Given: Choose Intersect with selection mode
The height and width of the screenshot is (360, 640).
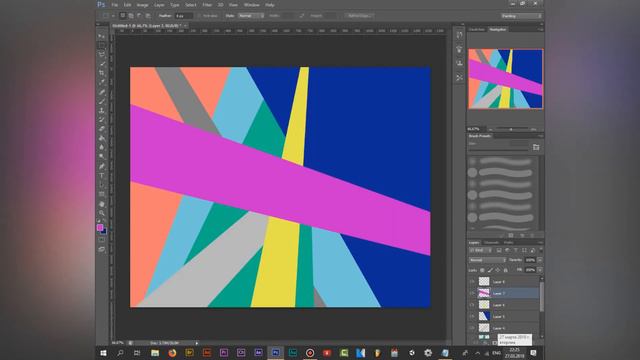Looking at the screenshot, I should pyautogui.click(x=148, y=16).
